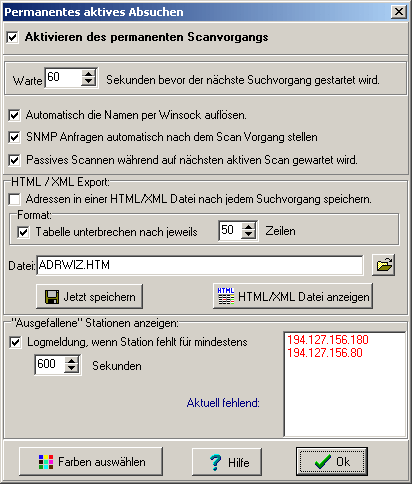Enable Adressen in HTML/XML Datei speichern checkbox
This screenshot has width=412, height=484.
pyautogui.click(x=14, y=199)
